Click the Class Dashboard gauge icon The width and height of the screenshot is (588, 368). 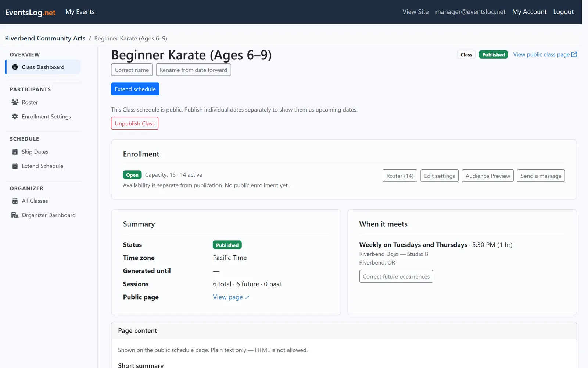(15, 67)
